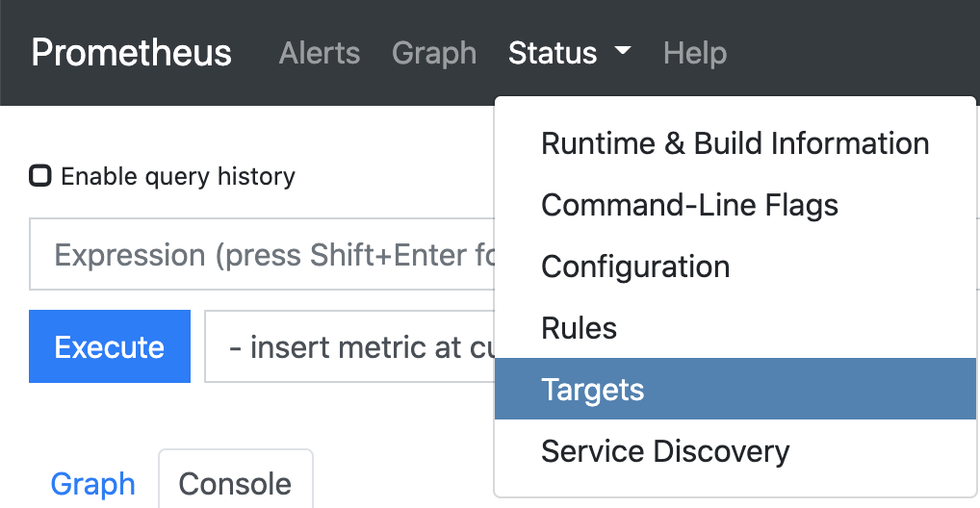The height and width of the screenshot is (508, 980).
Task: Click the 'Enable query history' label text
Action: [x=178, y=177]
